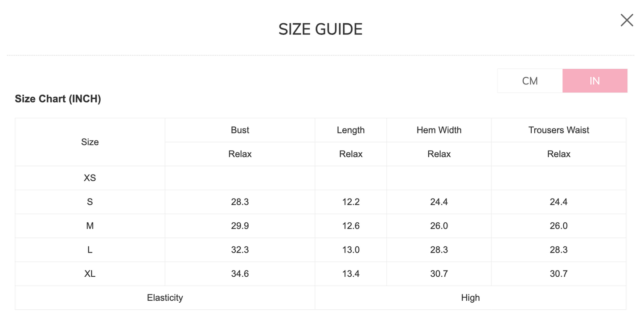Screen dimensions: 644x320
Task: Click the XL size row label
Action: click(90, 274)
